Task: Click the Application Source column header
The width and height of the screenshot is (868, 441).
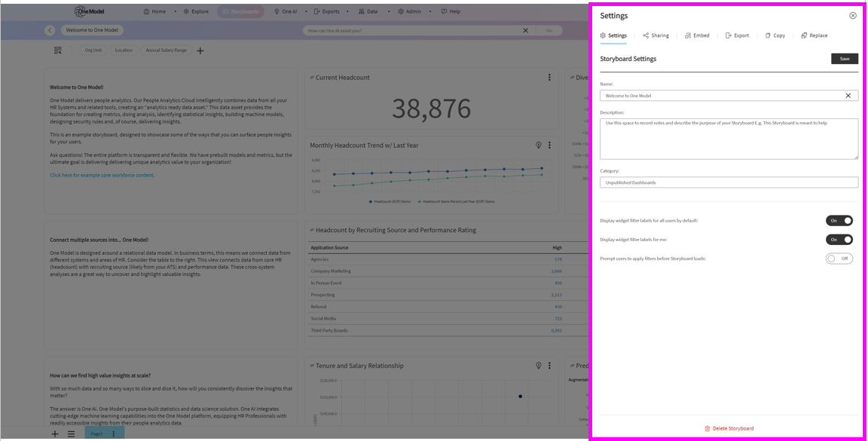Action: (x=329, y=248)
